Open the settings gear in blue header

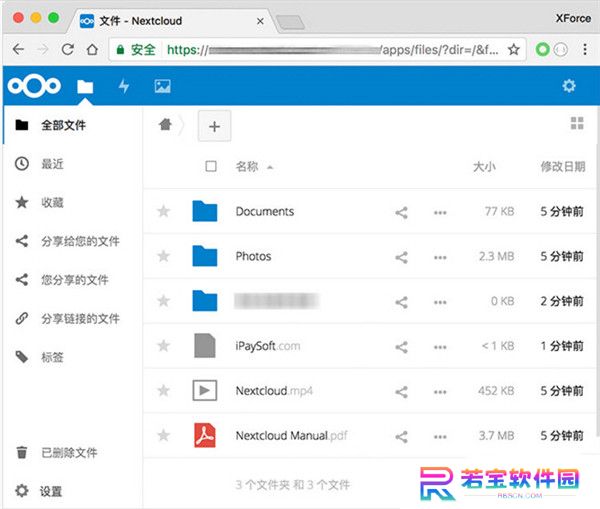coord(569,86)
